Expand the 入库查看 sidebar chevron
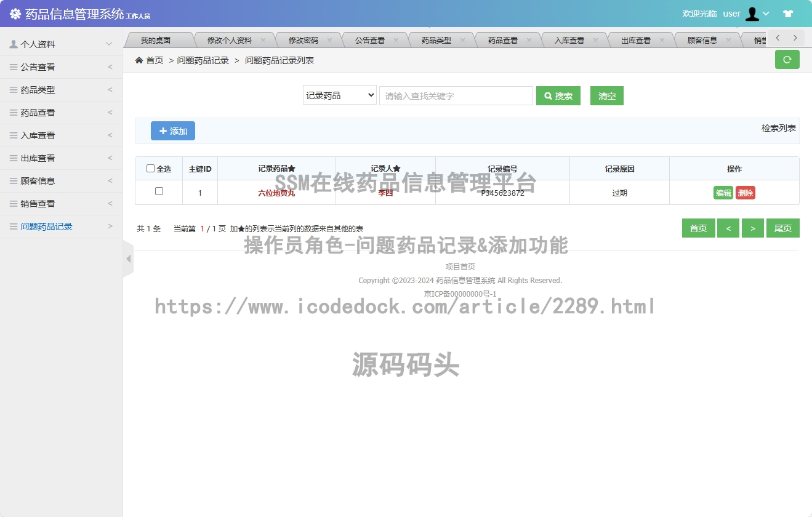This screenshot has height=517, width=812. coord(110,135)
